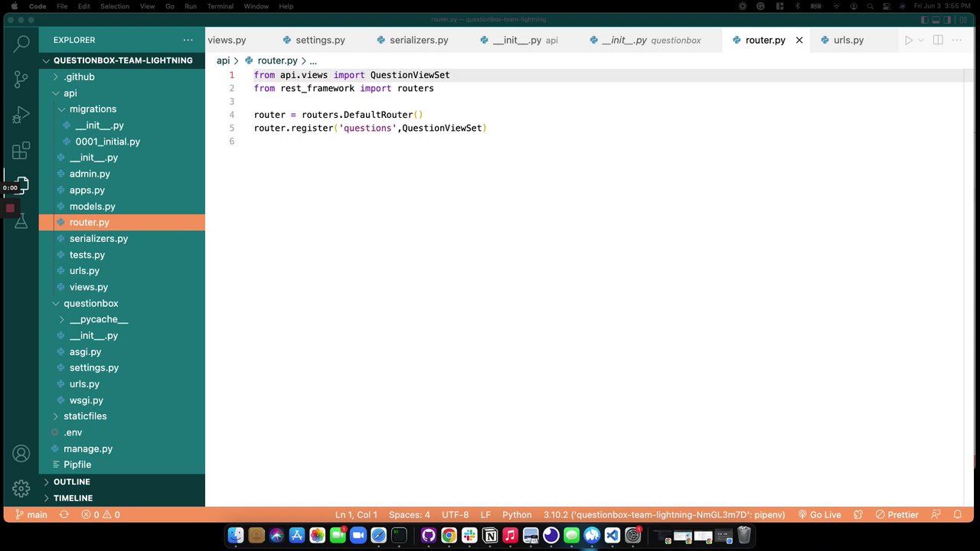
Task: Open the Search view in activity bar
Action: coord(21,44)
